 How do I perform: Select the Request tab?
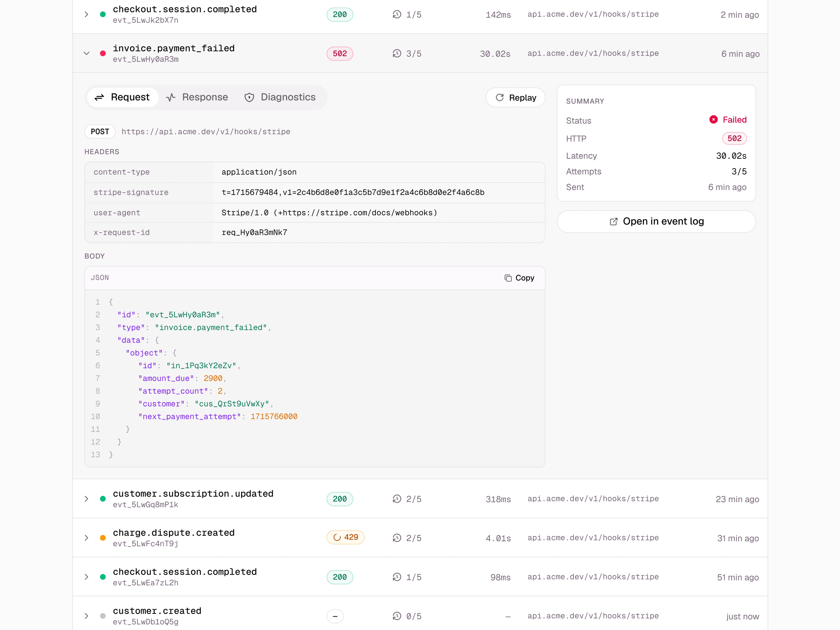(x=122, y=98)
